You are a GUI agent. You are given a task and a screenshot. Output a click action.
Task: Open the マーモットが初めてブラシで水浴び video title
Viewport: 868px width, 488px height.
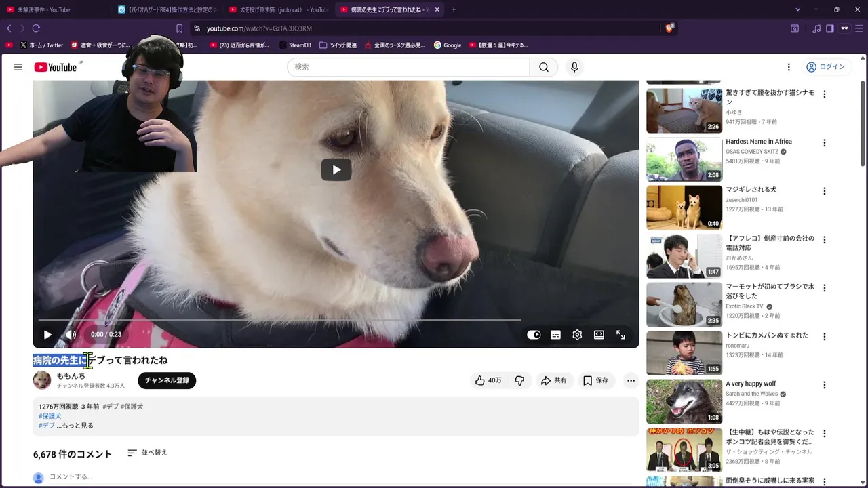point(770,291)
